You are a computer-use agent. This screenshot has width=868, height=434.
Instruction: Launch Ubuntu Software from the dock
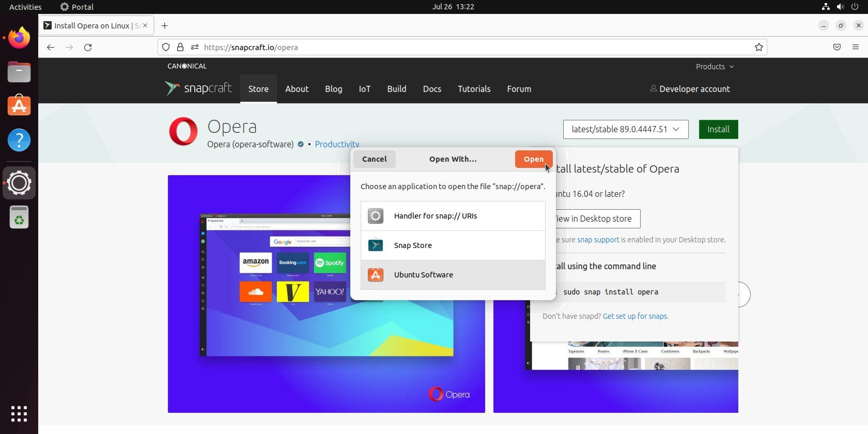pos(19,105)
